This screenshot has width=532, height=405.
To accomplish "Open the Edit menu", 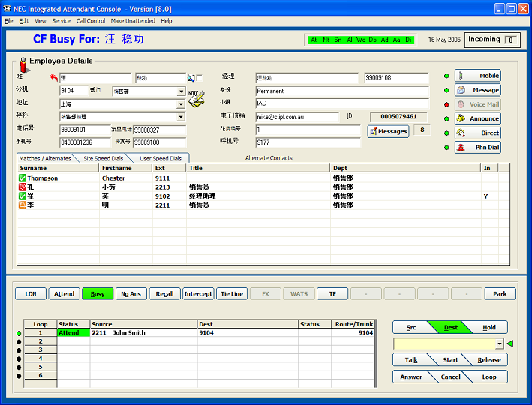I will point(24,21).
